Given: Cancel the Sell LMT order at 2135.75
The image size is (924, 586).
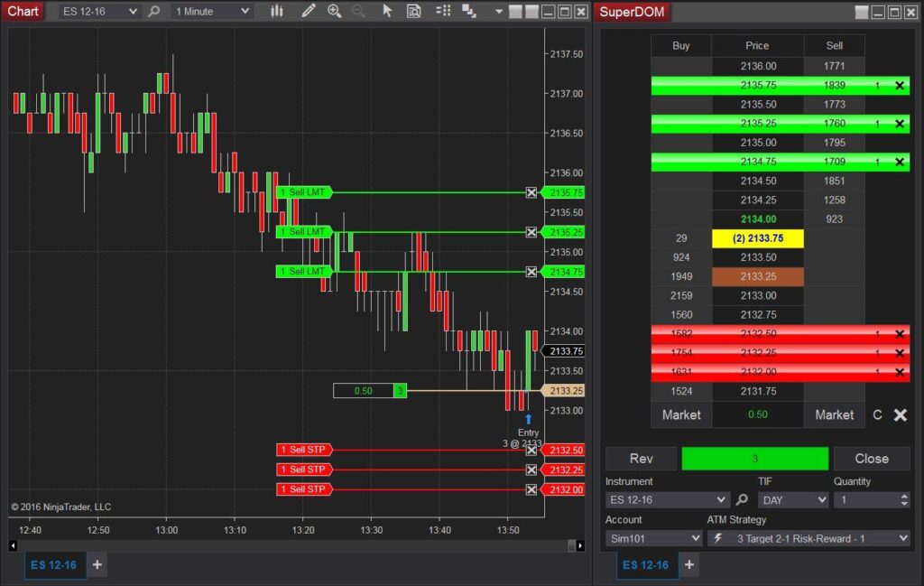Looking at the screenshot, I should pyautogui.click(x=531, y=192).
